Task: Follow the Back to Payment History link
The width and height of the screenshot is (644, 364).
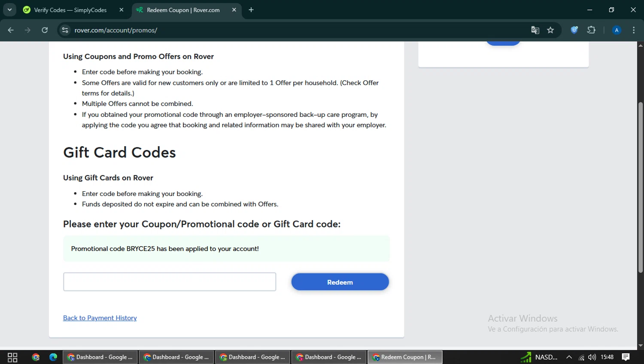Action: [100, 318]
